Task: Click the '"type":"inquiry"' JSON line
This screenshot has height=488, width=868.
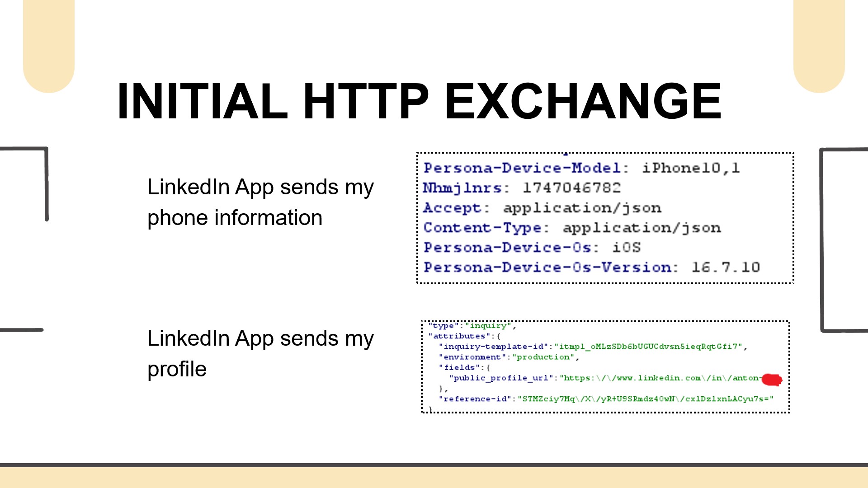Action: click(x=472, y=325)
